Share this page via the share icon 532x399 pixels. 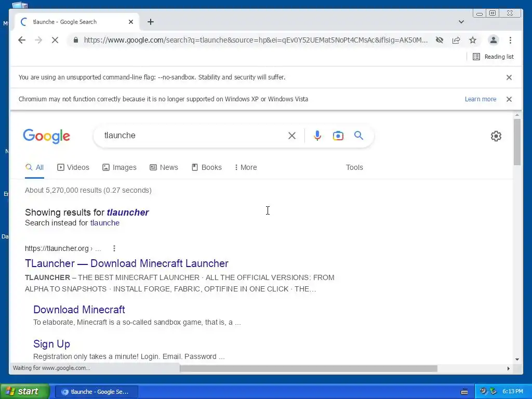point(456,40)
